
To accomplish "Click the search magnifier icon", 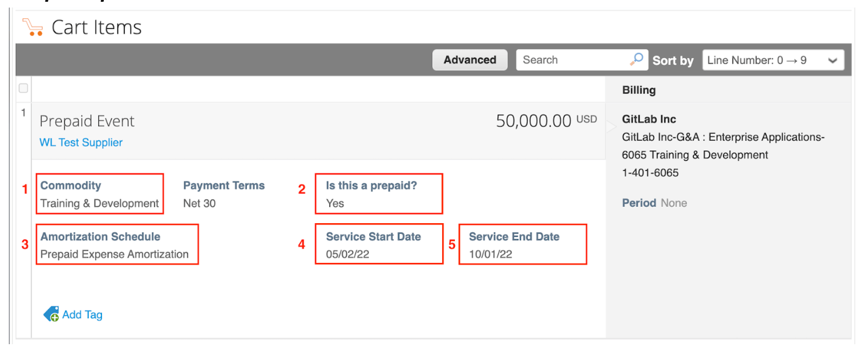I will [x=637, y=60].
